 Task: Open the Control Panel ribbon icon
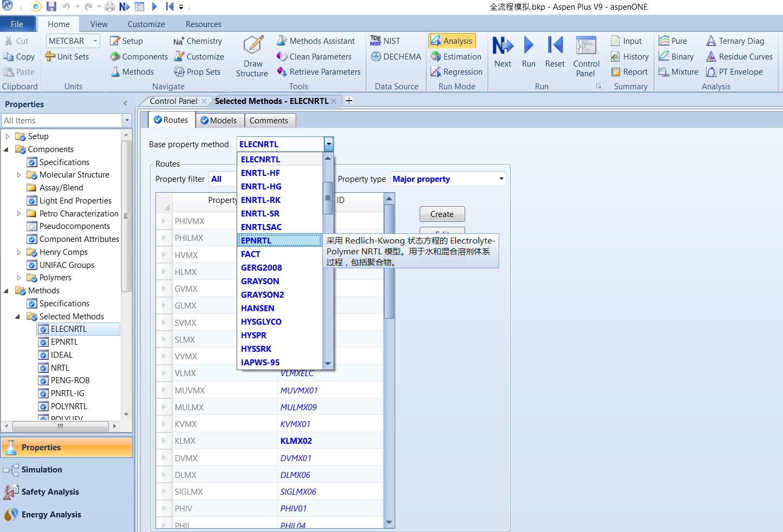pos(586,45)
